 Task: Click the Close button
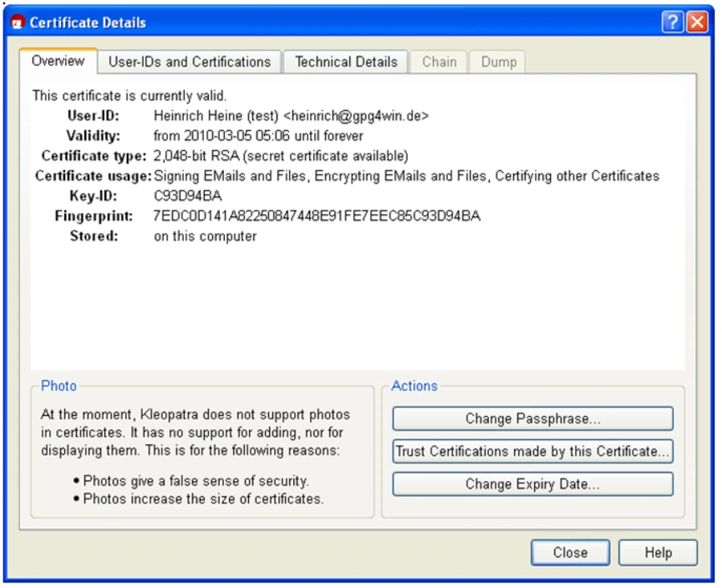pos(570,553)
